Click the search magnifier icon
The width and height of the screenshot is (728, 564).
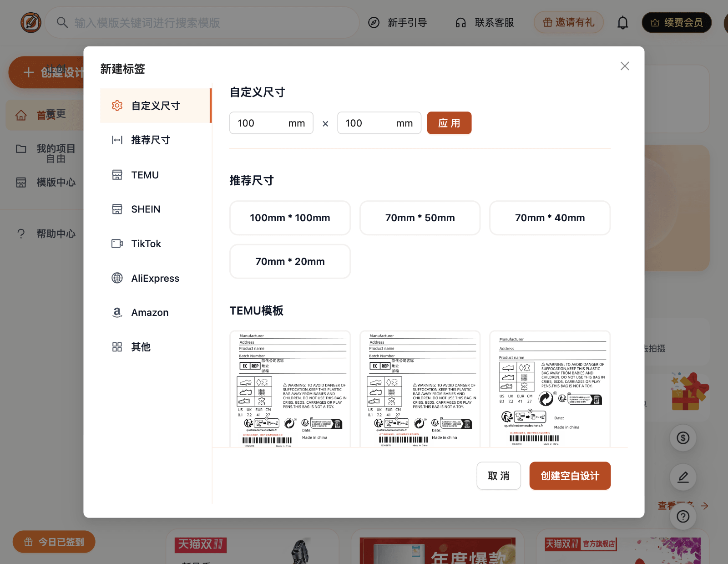[x=62, y=22]
